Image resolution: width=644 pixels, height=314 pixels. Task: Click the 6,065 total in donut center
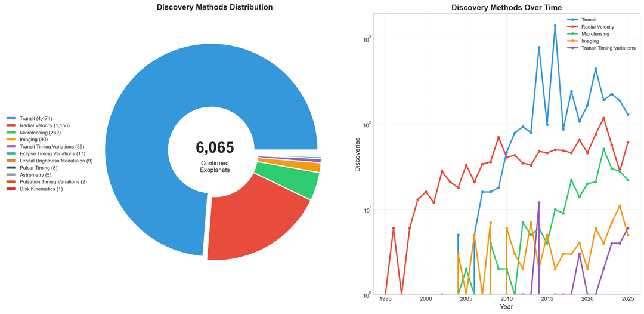pyautogui.click(x=215, y=148)
